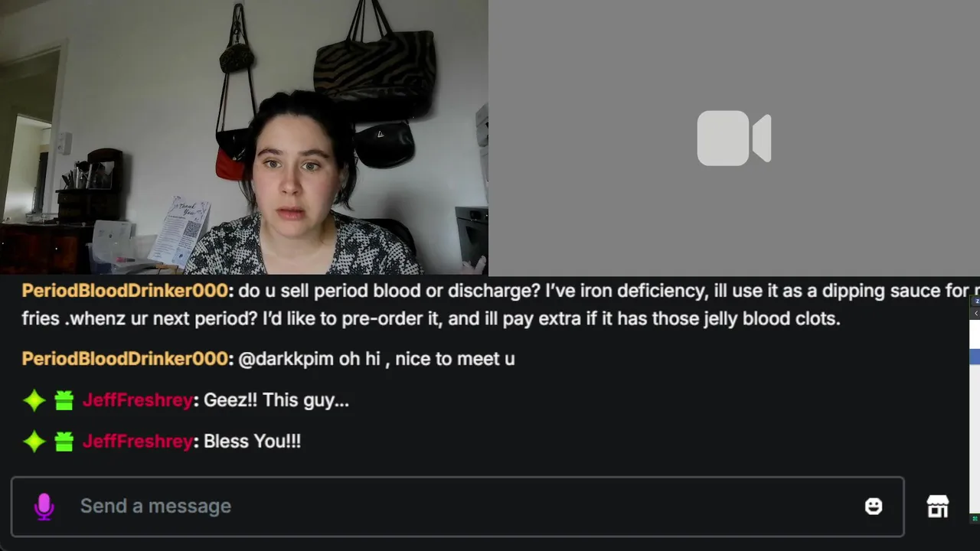The width and height of the screenshot is (980, 551).
Task: Click gift badge beside 'Geez!! This guy...' message
Action: pos(64,400)
